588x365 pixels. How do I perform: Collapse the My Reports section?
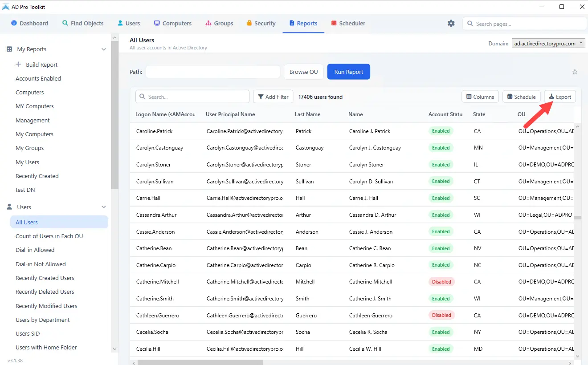point(104,49)
